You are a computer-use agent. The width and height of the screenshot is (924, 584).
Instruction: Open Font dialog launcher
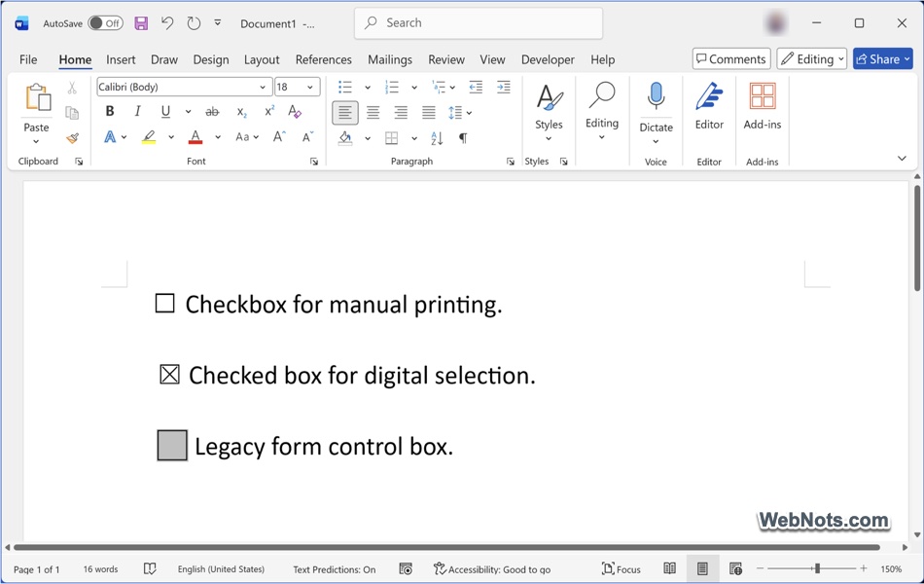314,162
